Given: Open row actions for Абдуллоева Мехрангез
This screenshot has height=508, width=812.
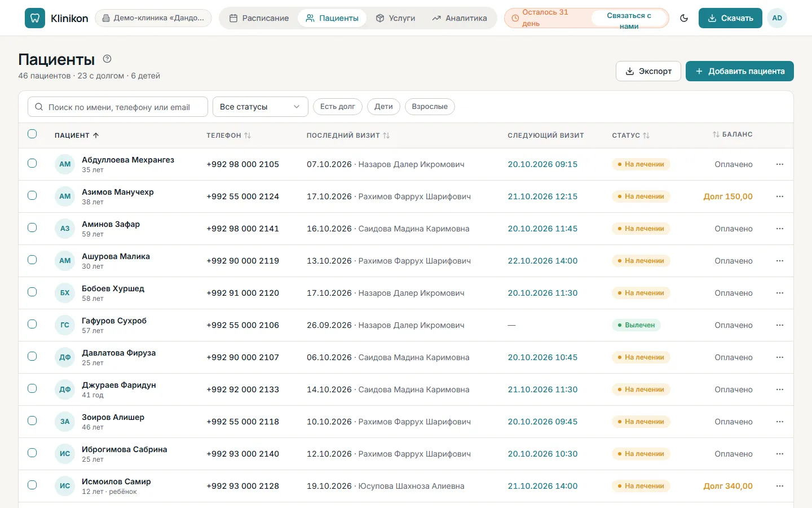Looking at the screenshot, I should [780, 164].
